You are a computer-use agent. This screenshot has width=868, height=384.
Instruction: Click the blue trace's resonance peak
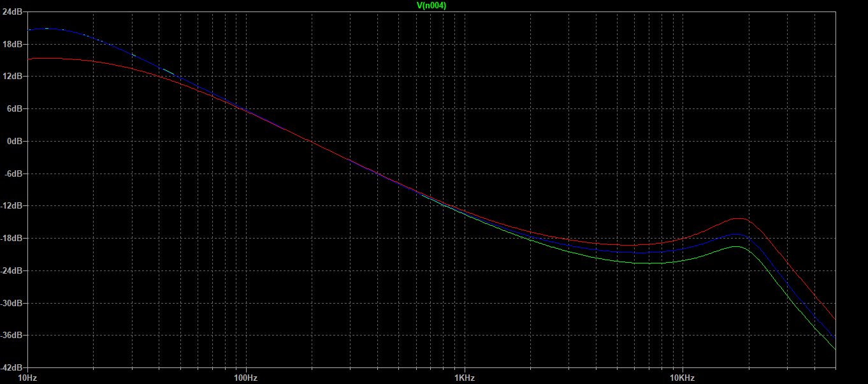click(738, 234)
